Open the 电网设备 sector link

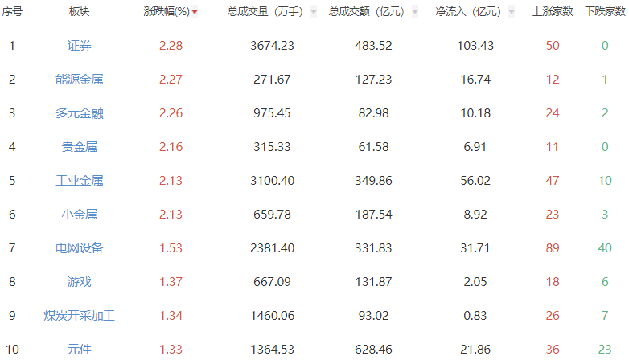[x=80, y=248]
